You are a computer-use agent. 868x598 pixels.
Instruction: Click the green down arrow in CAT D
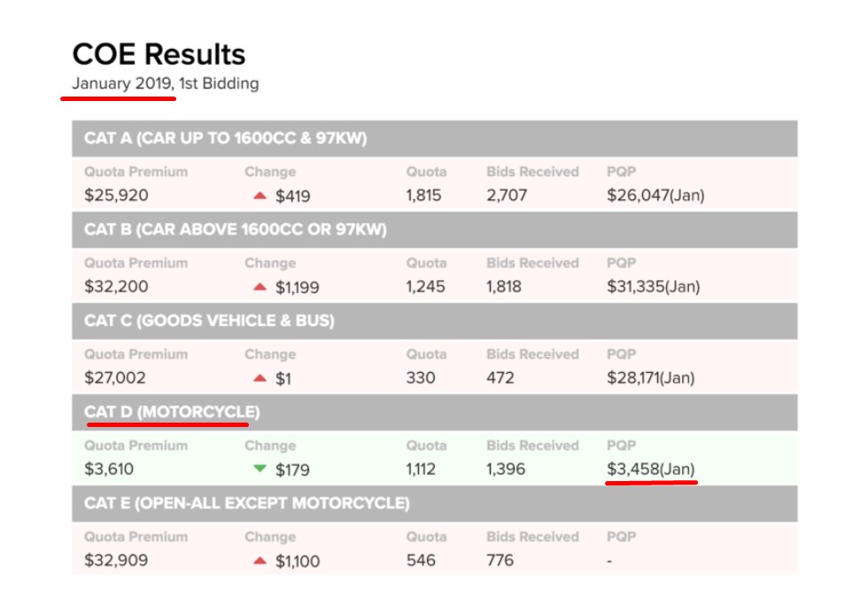(x=260, y=469)
